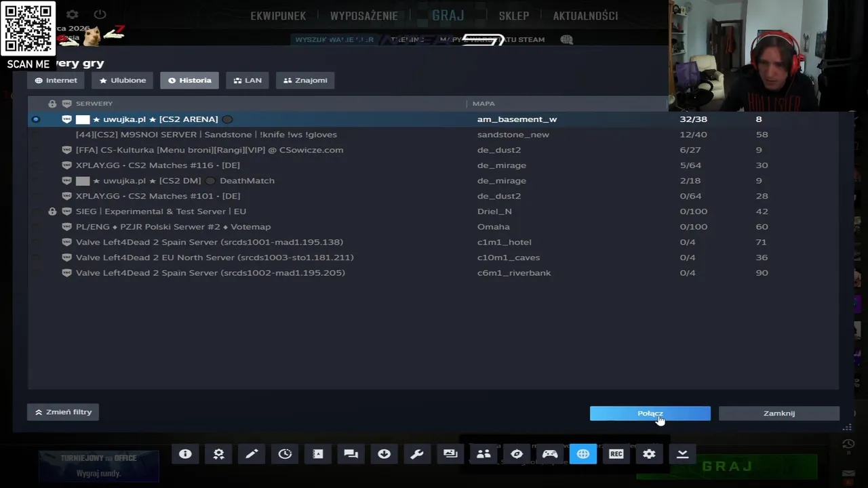Click the 12/40 player count cell

(x=693, y=134)
